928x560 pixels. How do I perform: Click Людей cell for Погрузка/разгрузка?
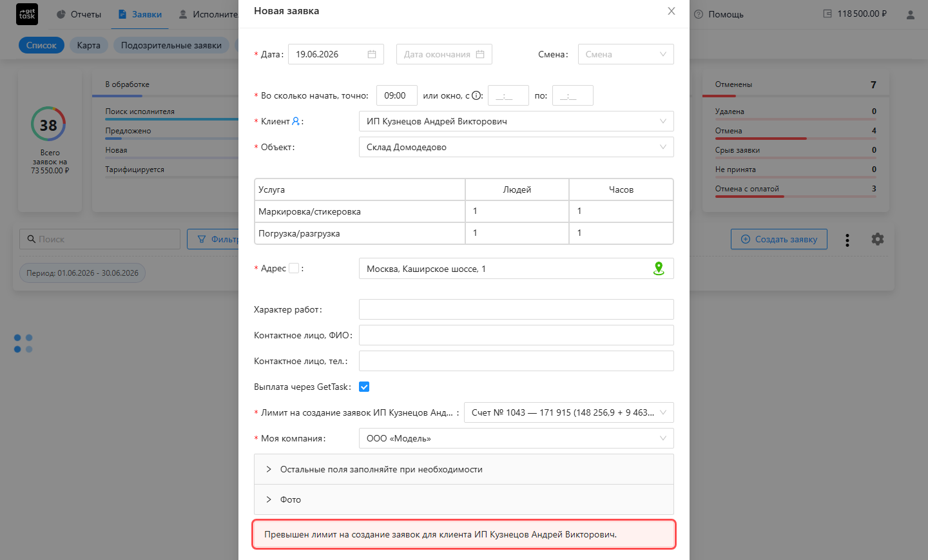pyautogui.click(x=517, y=233)
